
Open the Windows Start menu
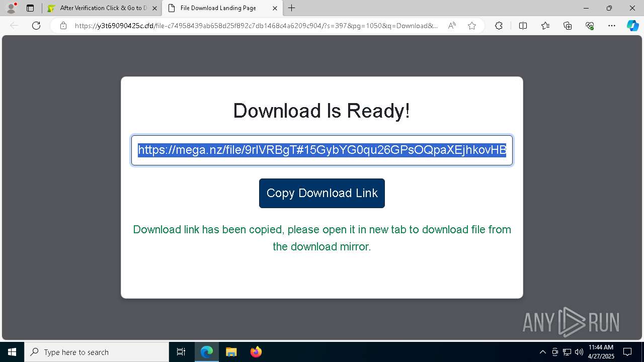click(x=12, y=352)
